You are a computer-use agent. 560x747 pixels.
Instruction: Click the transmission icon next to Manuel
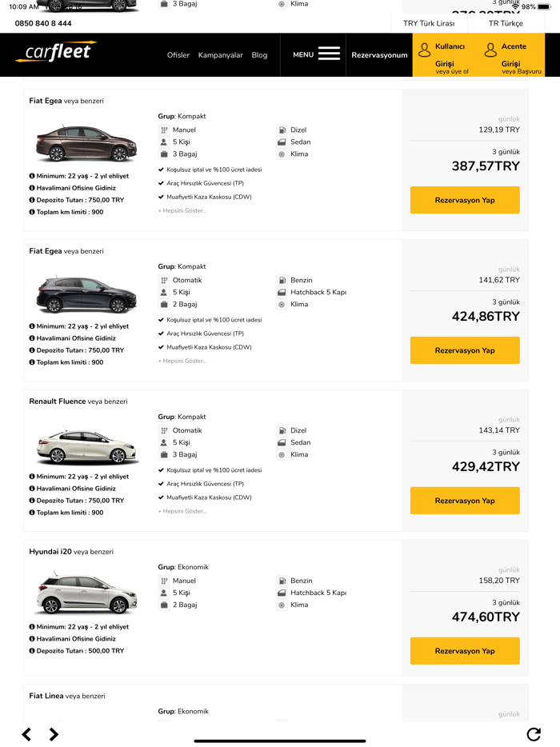click(164, 130)
